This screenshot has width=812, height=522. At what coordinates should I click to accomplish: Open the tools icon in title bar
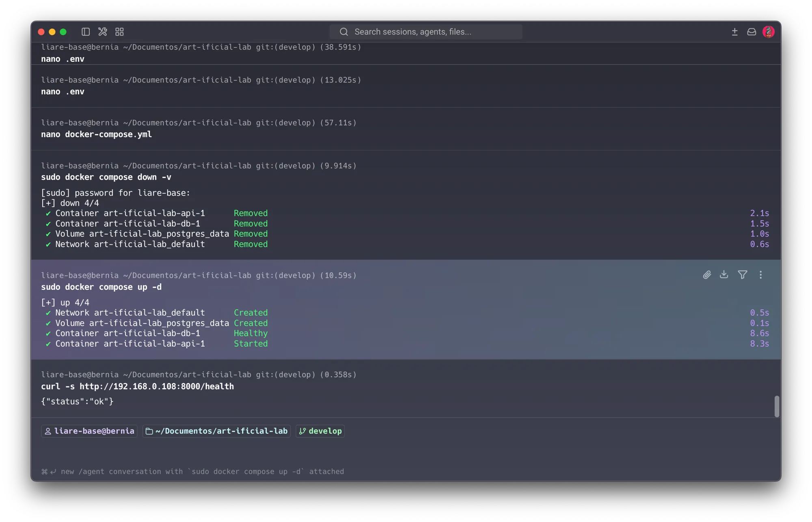pos(102,32)
